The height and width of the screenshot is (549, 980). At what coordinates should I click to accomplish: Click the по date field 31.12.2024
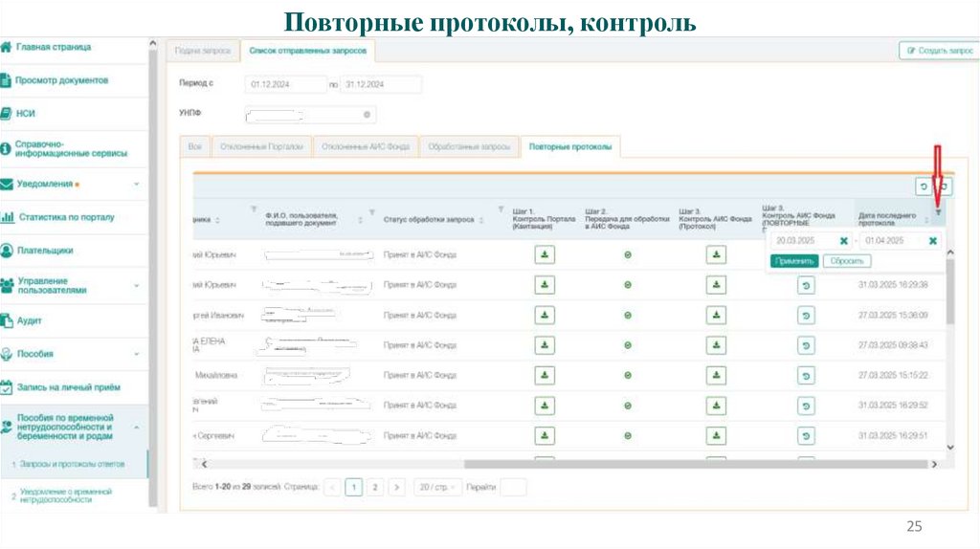[x=381, y=84]
